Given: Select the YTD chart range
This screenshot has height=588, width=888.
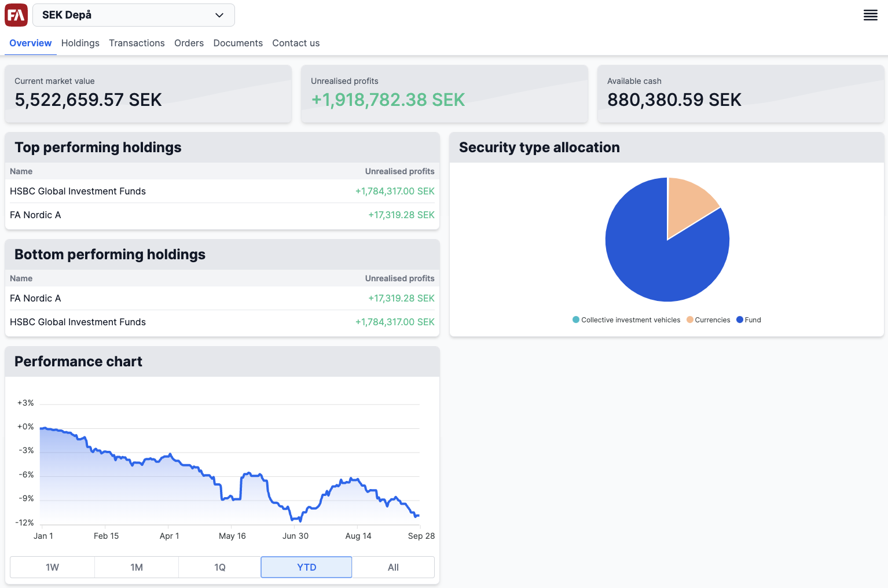Looking at the screenshot, I should [307, 567].
